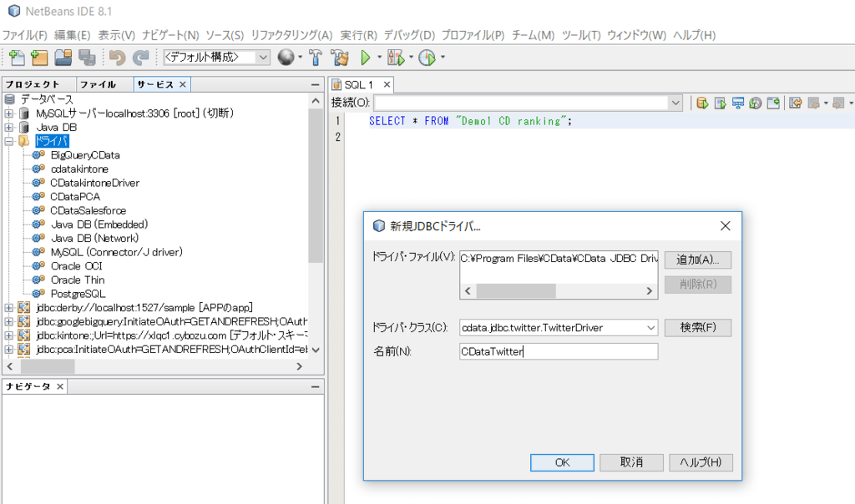Select MySQL (Connector/J driver) in tree
This screenshot has height=504, width=855.
(116, 252)
